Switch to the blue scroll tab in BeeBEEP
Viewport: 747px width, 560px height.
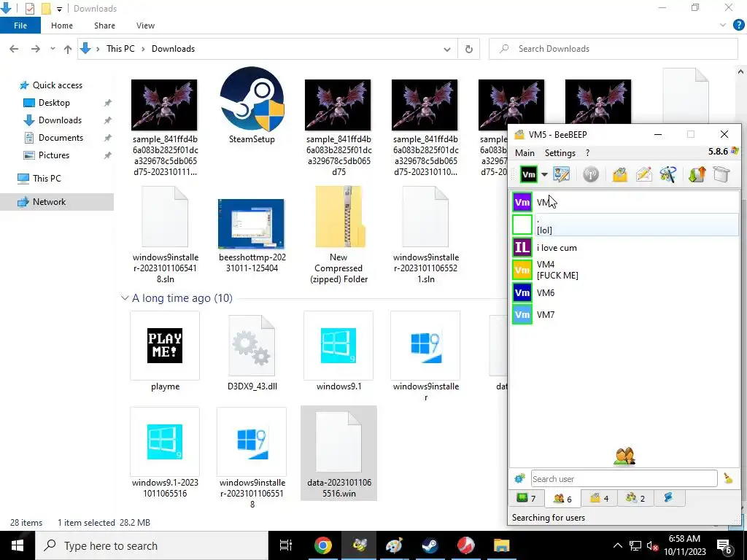[x=668, y=498]
